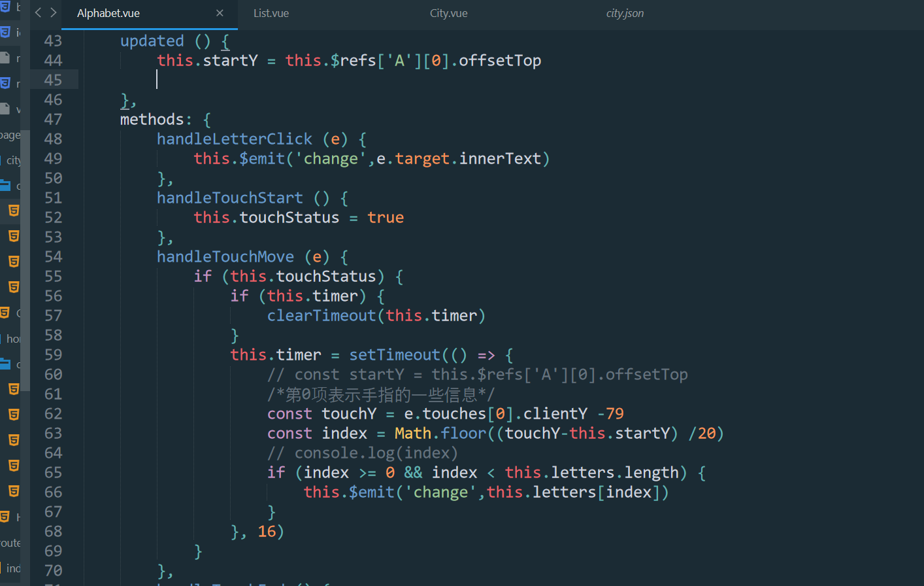Image resolution: width=924 pixels, height=586 pixels.
Task: Click the Chinese comment on line 61
Action: (381, 394)
